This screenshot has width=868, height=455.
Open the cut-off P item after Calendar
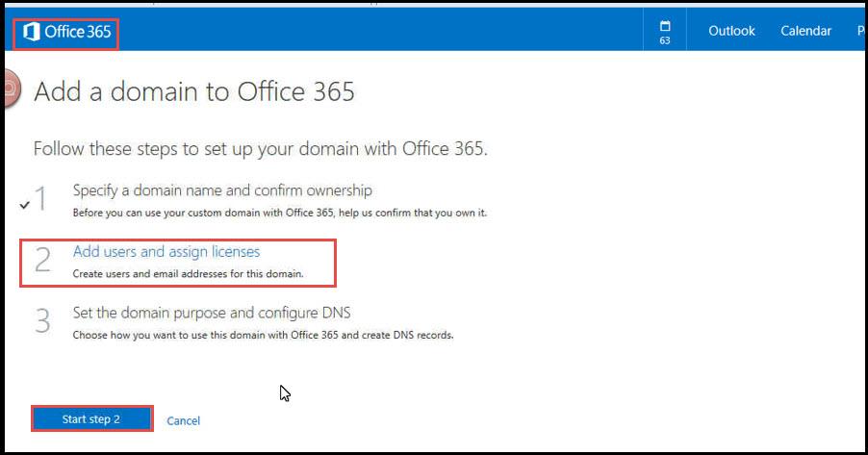(x=861, y=31)
